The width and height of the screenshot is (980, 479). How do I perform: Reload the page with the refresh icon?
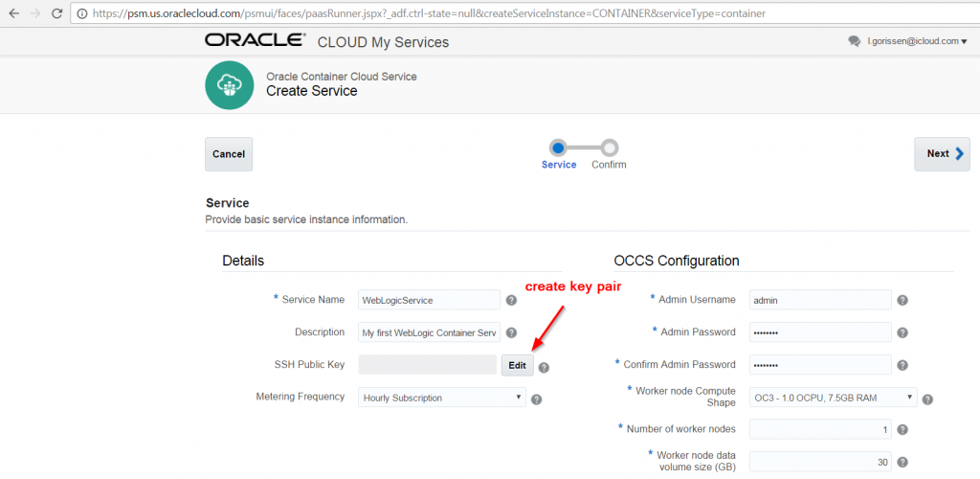coord(57,14)
